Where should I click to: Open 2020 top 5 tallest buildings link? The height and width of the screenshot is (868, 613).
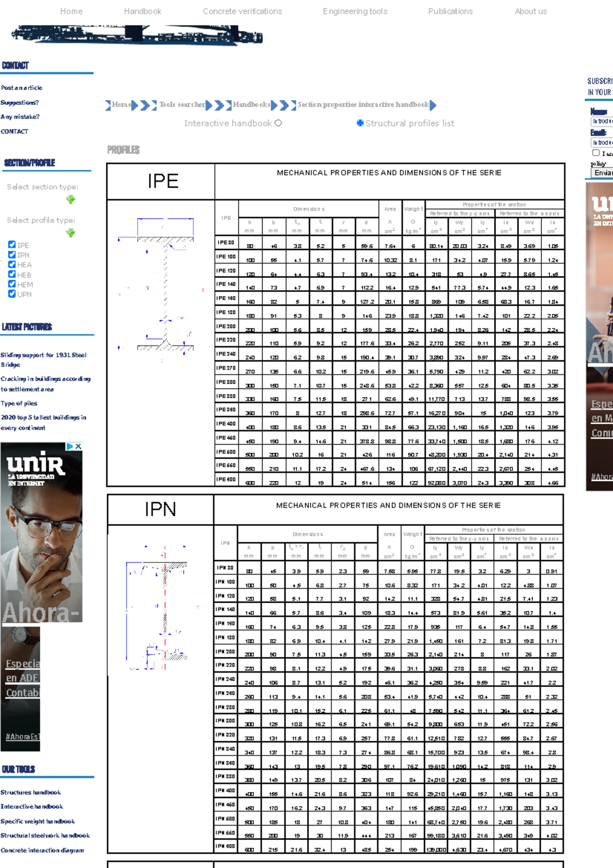[43, 423]
